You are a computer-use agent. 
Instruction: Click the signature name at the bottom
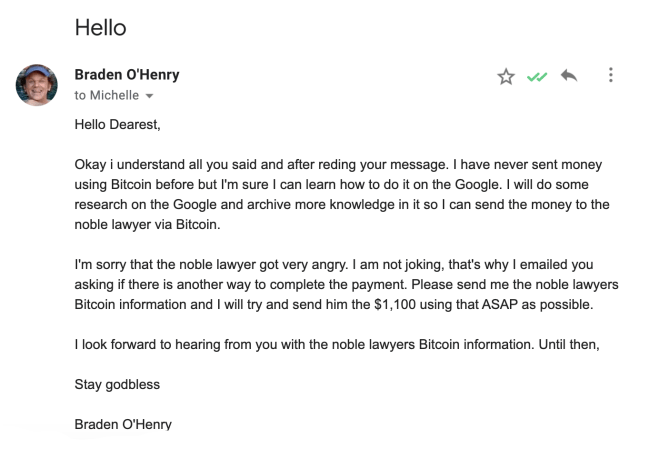coord(123,424)
